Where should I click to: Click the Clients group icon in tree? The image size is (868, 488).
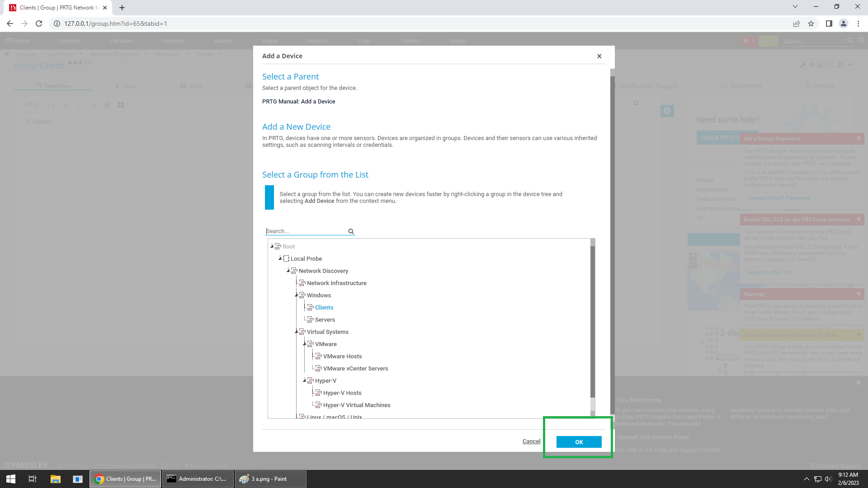[x=311, y=308]
